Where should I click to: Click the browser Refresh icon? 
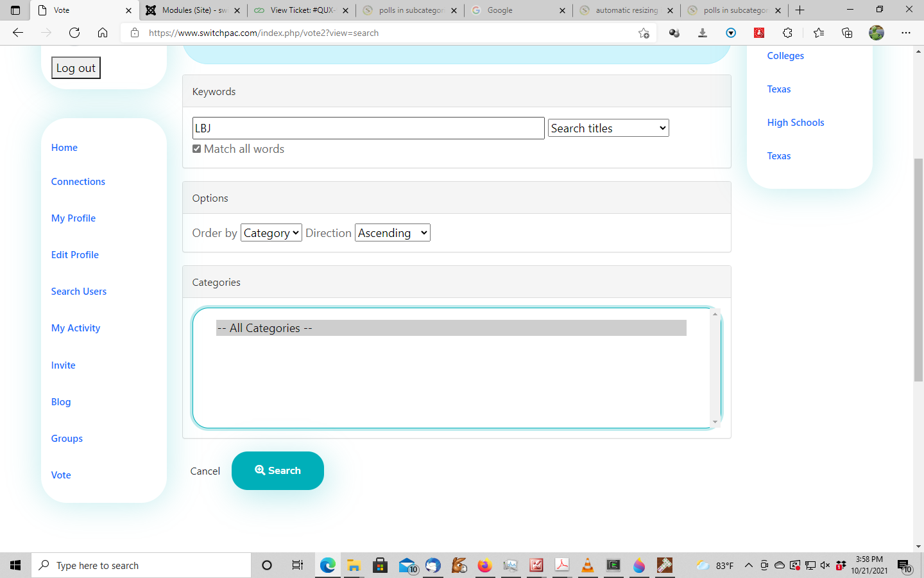[74, 33]
